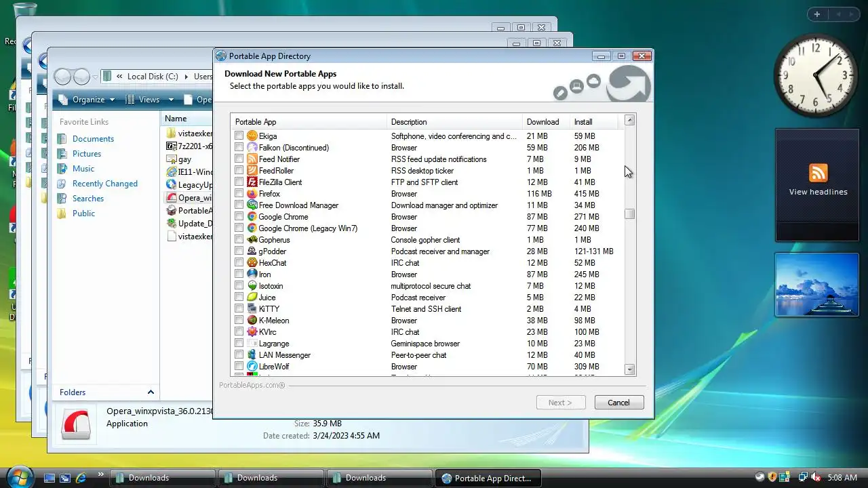Click the app list scrollbar thumb

tap(630, 214)
